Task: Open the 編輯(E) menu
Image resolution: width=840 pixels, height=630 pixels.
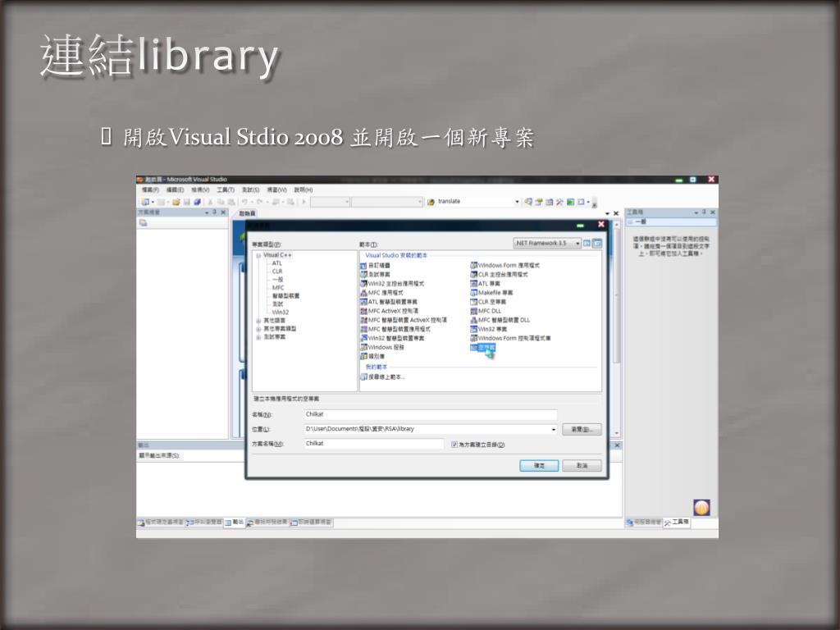Action: pos(175,190)
